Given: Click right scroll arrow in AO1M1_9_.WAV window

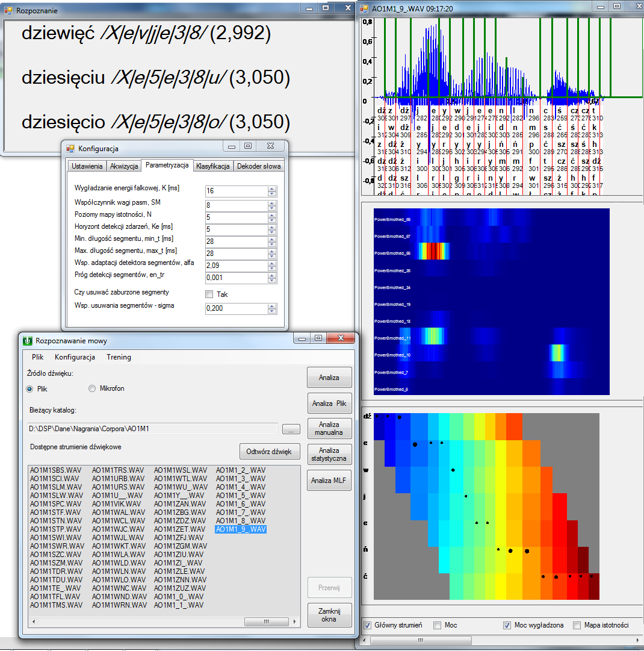Looking at the screenshot, I should [x=639, y=640].
